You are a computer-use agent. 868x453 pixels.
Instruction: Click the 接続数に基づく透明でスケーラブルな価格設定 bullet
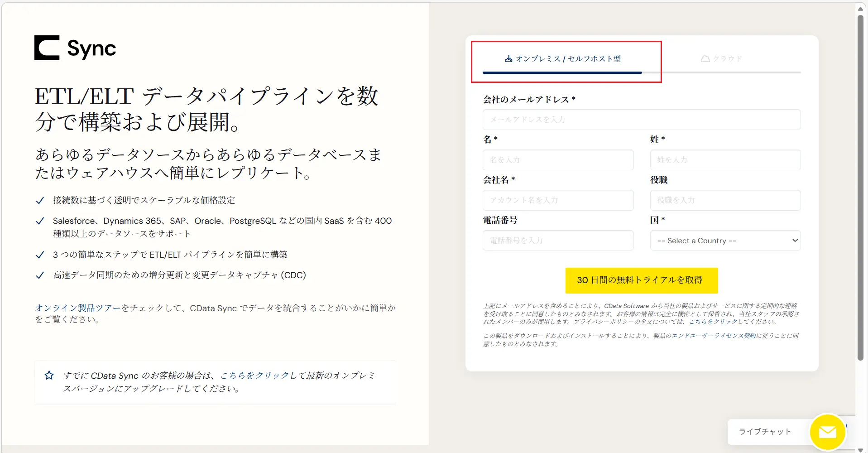click(144, 200)
